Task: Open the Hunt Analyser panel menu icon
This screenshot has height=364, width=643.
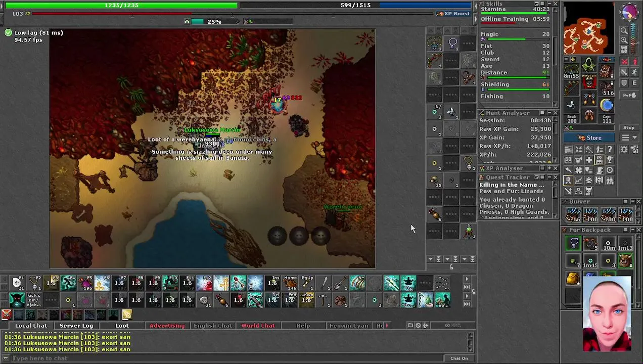Action: click(542, 113)
